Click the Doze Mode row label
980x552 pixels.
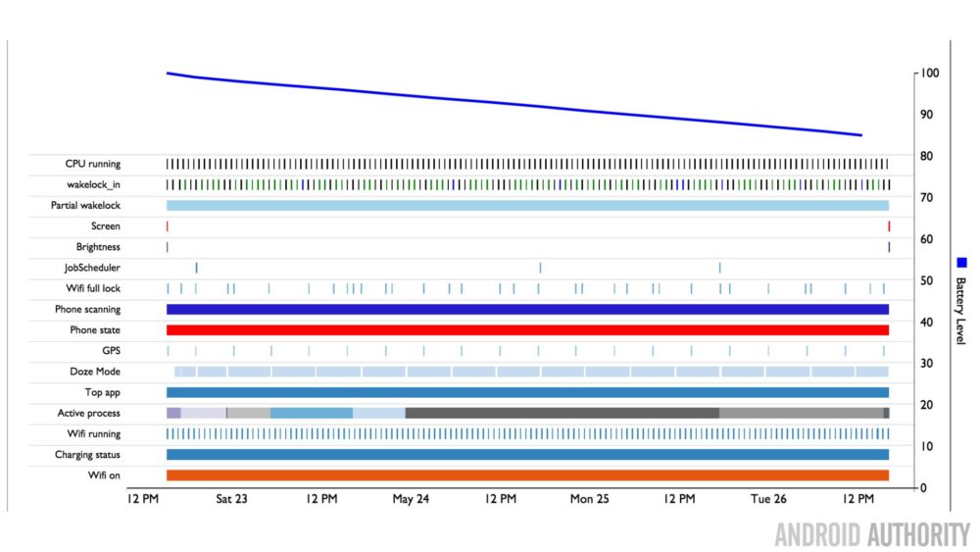click(x=95, y=372)
